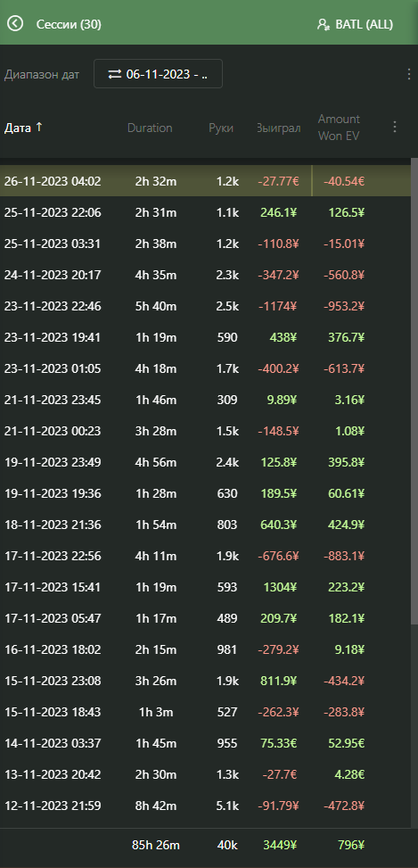
Task: Open session from 17-11-2023 15:41
Action: pos(206,587)
